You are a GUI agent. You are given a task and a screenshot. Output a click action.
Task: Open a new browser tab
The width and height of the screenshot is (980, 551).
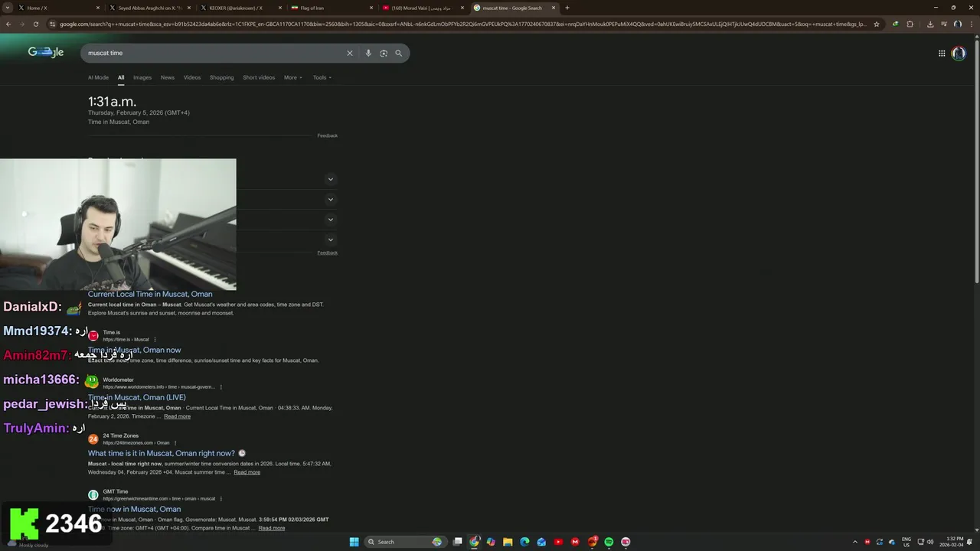(x=567, y=8)
